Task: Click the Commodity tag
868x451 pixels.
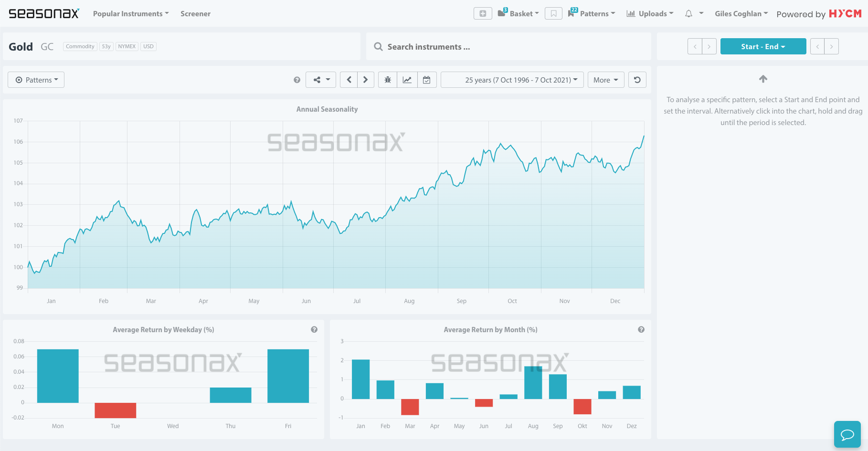Action: click(80, 46)
